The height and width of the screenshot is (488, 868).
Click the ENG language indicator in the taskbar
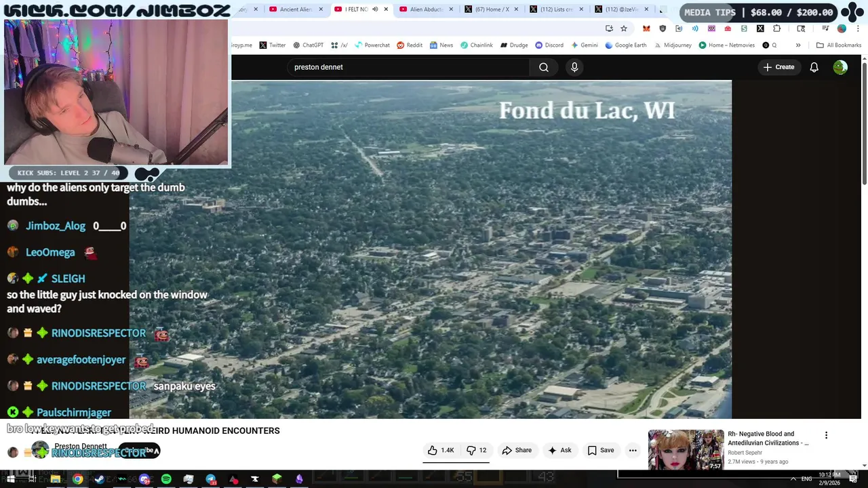806,479
